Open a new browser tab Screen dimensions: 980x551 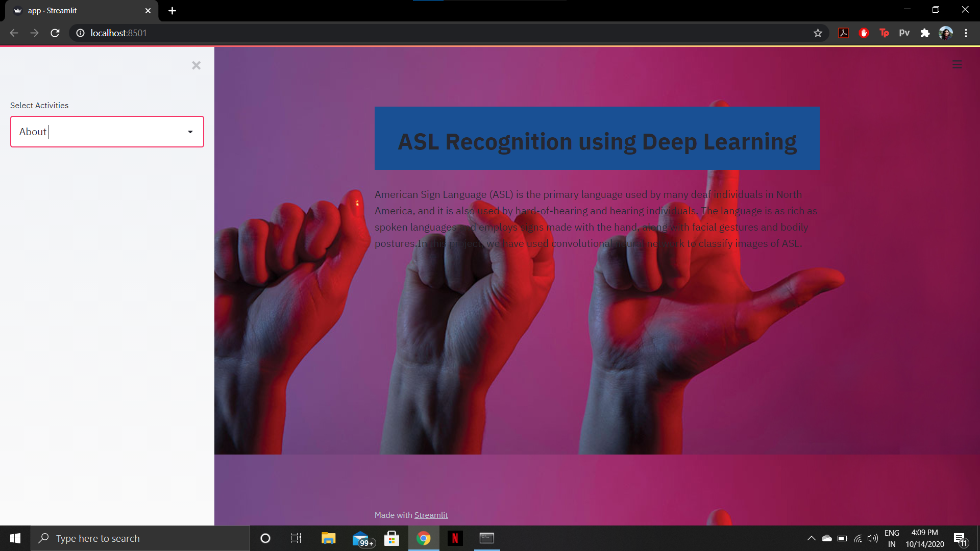pyautogui.click(x=172, y=11)
